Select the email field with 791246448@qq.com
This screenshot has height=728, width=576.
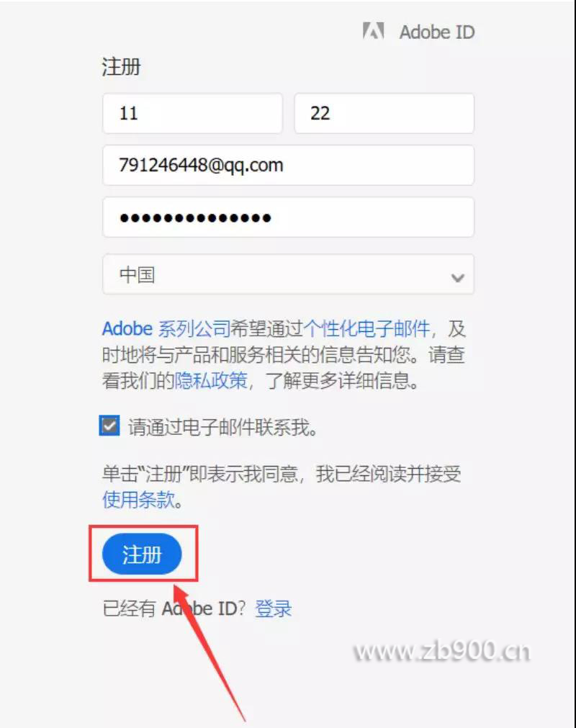(288, 166)
